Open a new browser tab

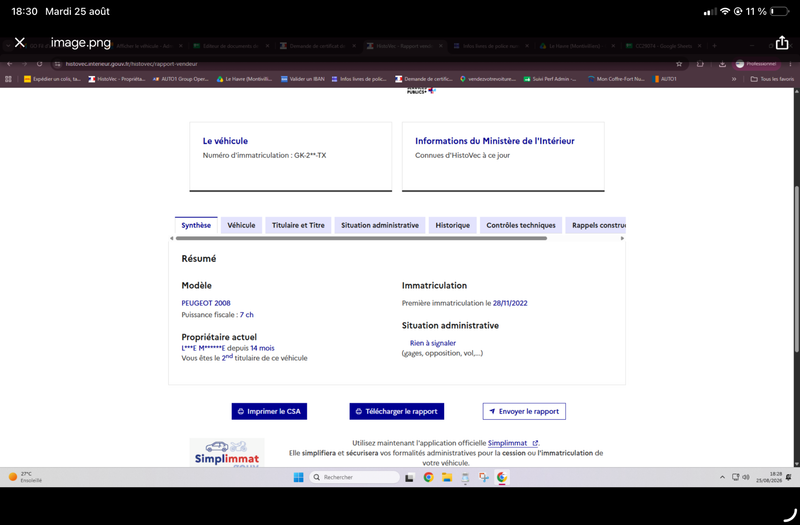(x=714, y=46)
